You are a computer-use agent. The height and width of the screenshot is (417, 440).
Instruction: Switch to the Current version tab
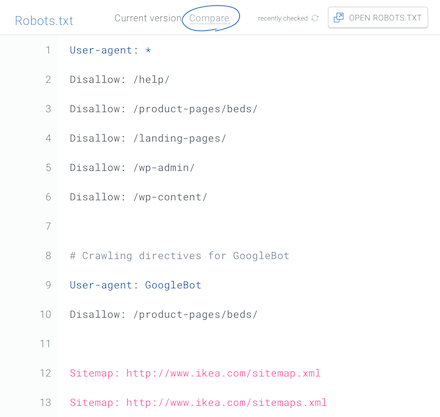(148, 18)
